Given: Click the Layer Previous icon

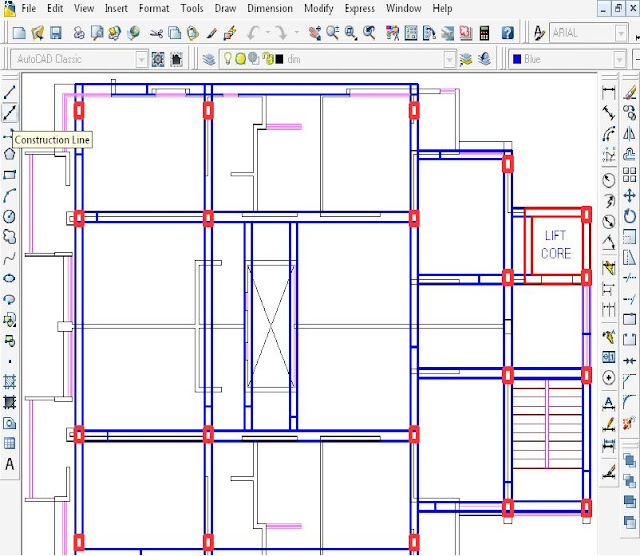Looking at the screenshot, I should (x=484, y=60).
